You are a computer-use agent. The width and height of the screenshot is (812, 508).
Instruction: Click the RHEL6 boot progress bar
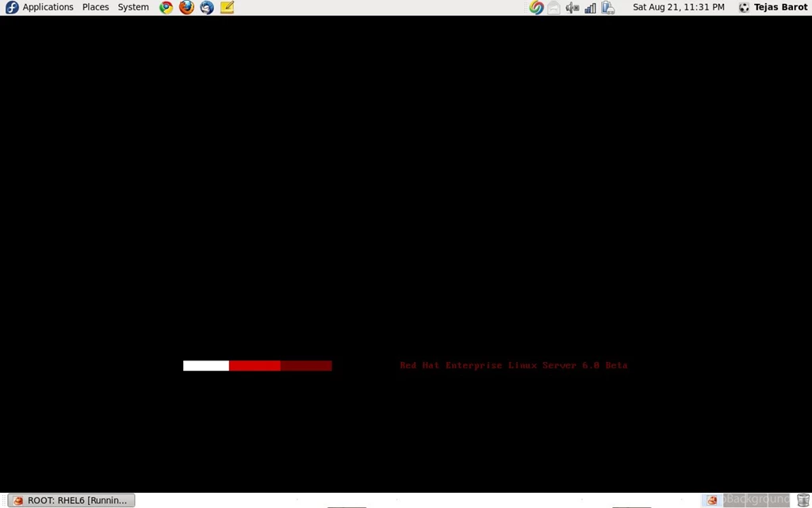(x=257, y=365)
